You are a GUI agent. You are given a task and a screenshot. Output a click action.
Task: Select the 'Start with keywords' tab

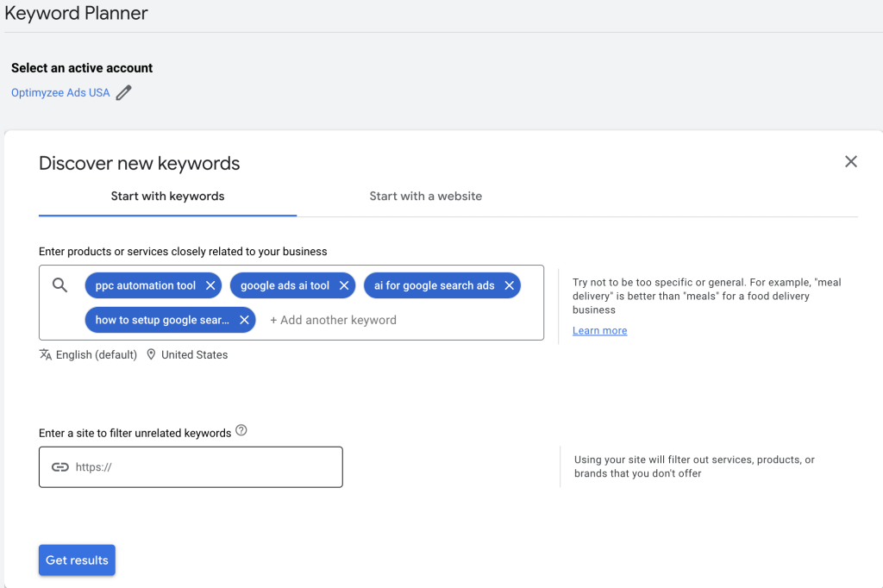[167, 196]
